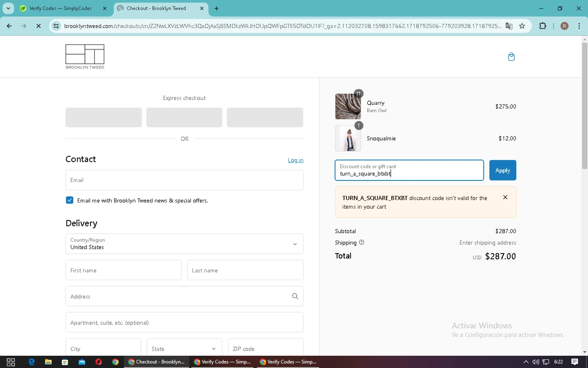Expand the Country/Region dropdown
Screen dimensions: 588x368
click(x=184, y=244)
